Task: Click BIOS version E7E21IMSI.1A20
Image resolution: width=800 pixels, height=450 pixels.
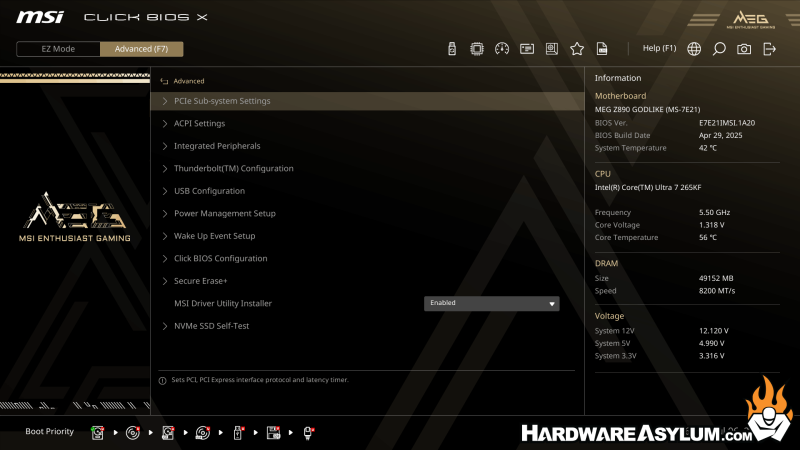Action: click(x=727, y=123)
